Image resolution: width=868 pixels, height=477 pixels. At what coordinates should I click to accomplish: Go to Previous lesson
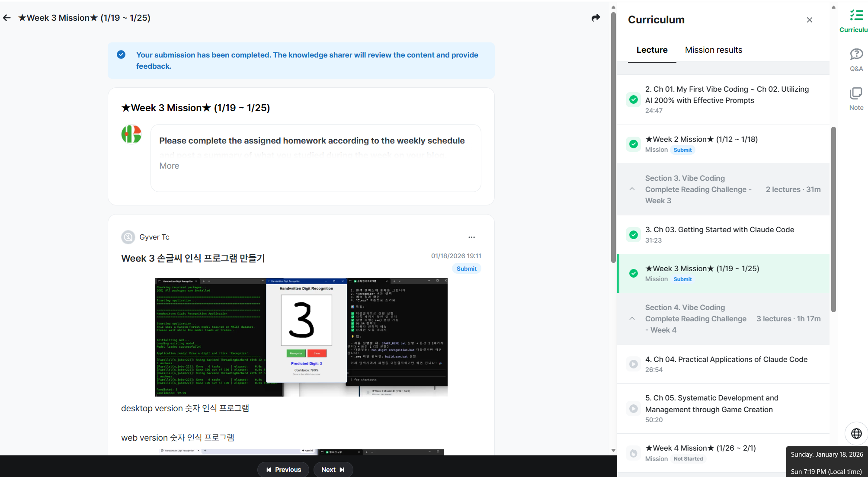click(283, 470)
